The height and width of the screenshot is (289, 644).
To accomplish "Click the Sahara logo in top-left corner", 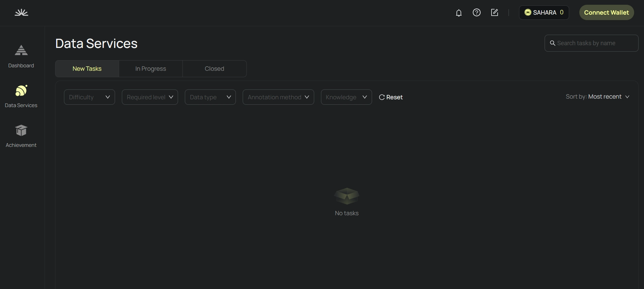I will click(21, 13).
